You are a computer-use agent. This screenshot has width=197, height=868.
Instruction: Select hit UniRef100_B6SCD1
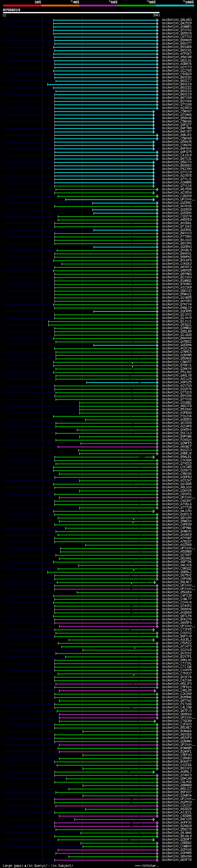pyautogui.click(x=177, y=50)
